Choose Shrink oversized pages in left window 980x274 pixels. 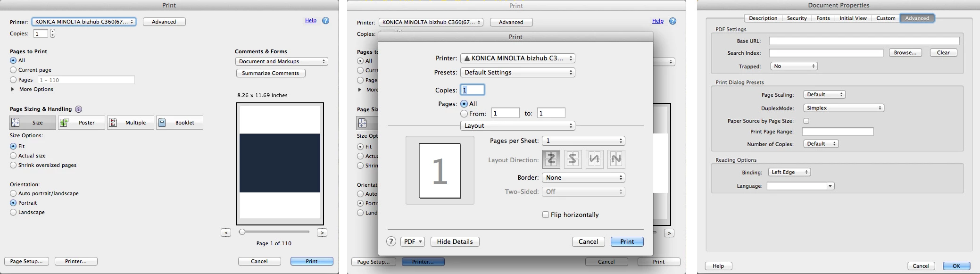(x=13, y=165)
